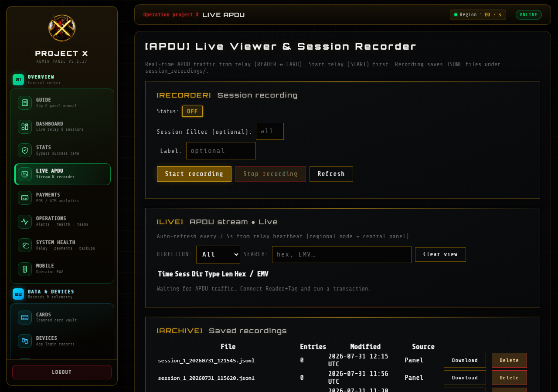The height and width of the screenshot is (392, 558).
Task: Open Guide via its document icon
Action: click(25, 103)
